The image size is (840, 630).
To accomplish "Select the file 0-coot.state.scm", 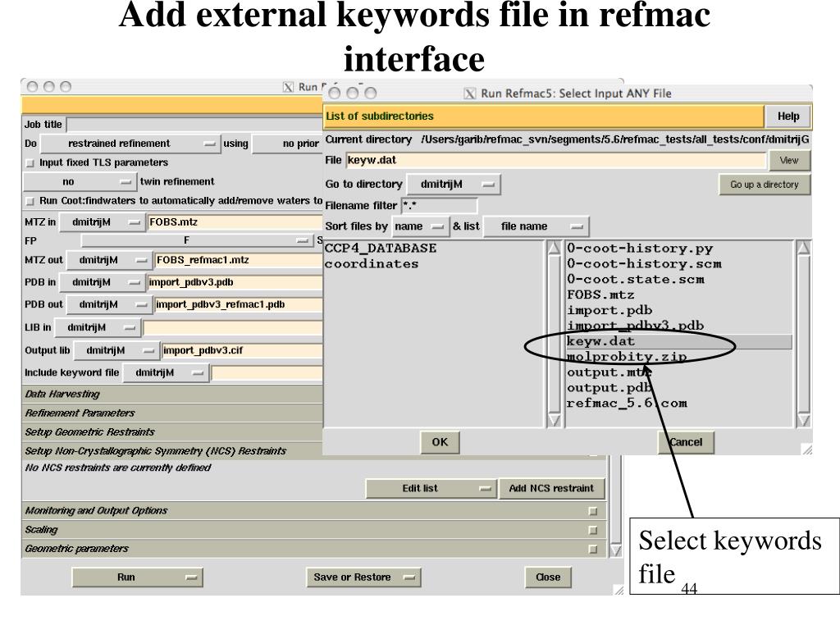I will click(x=636, y=280).
